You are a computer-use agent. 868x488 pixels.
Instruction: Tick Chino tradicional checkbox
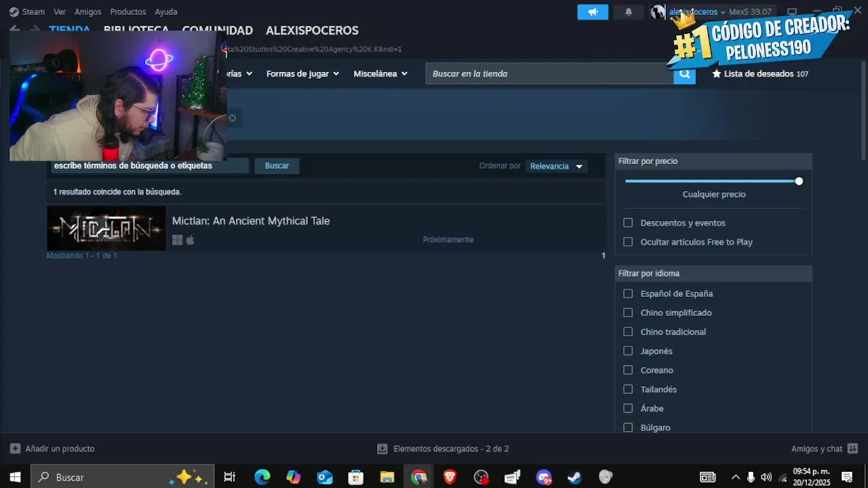[x=628, y=331]
